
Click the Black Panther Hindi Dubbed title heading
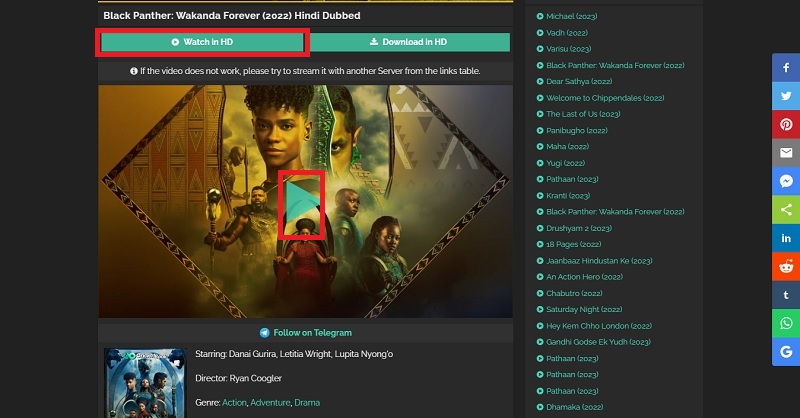232,16
